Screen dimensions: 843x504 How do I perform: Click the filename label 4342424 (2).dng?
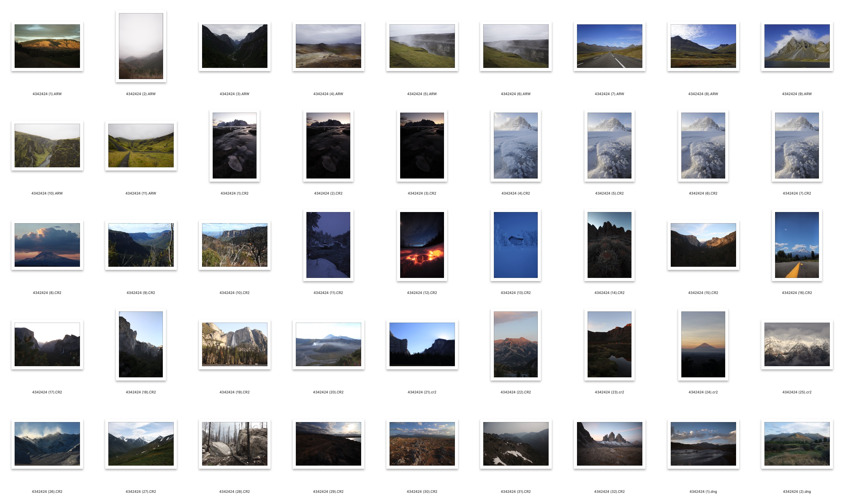(797, 491)
